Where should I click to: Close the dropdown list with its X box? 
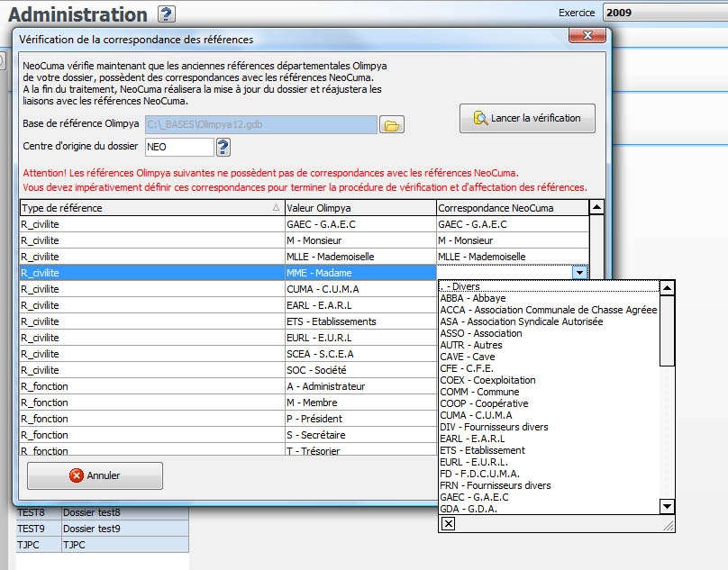pyautogui.click(x=448, y=523)
